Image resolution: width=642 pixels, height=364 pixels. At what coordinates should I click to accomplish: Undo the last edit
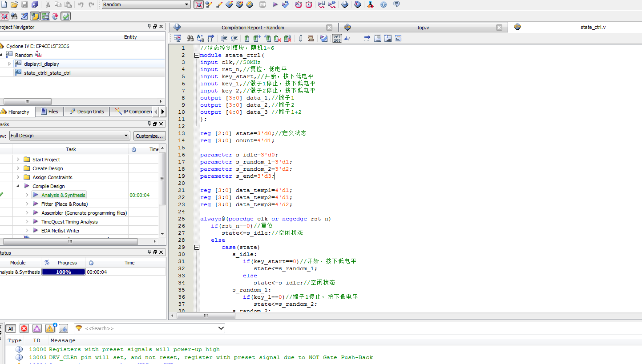(81, 4)
